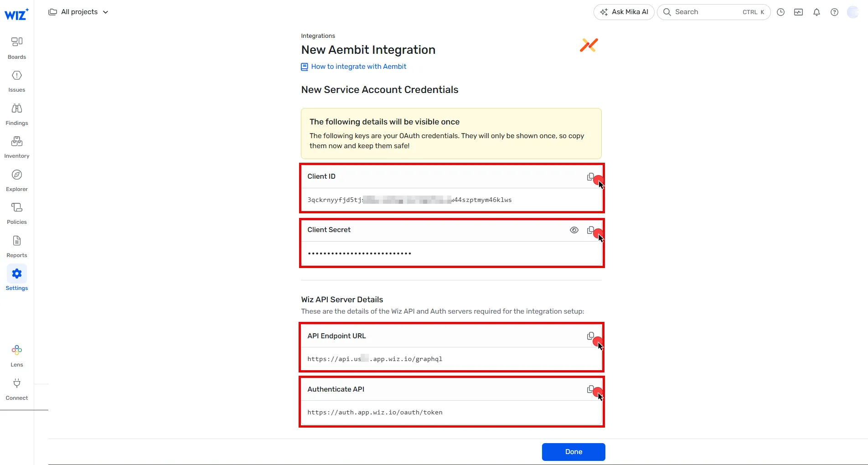Open the Issues section
Image resolution: width=868 pixels, height=465 pixels.
point(17,81)
